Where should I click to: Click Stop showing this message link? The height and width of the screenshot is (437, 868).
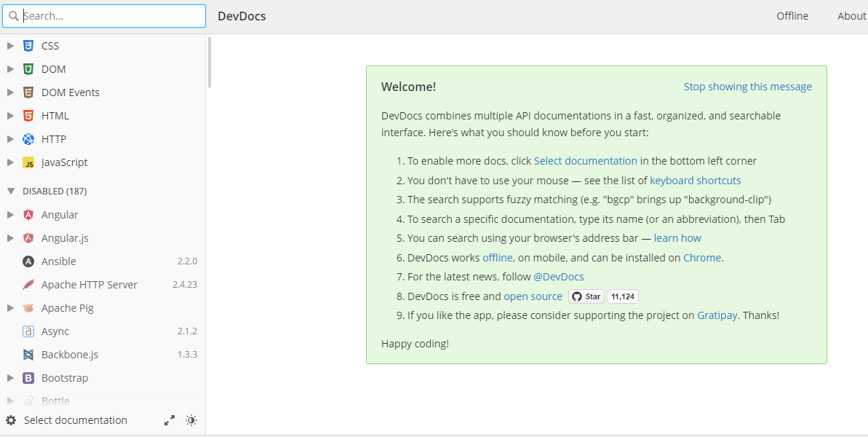point(748,87)
